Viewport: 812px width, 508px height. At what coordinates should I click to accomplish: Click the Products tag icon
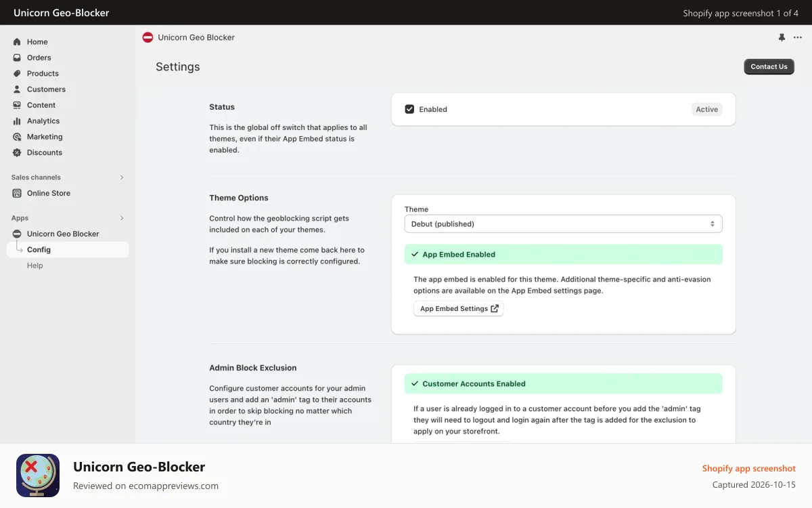17,73
